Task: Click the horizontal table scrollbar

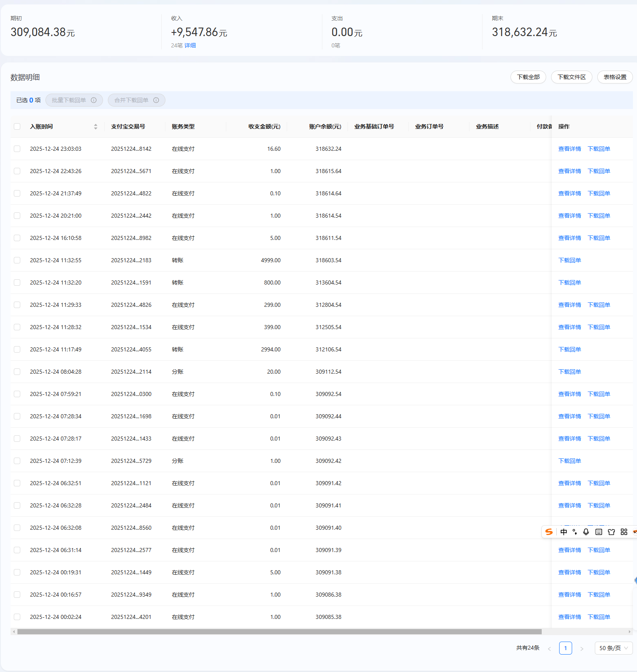Action: tap(279, 631)
